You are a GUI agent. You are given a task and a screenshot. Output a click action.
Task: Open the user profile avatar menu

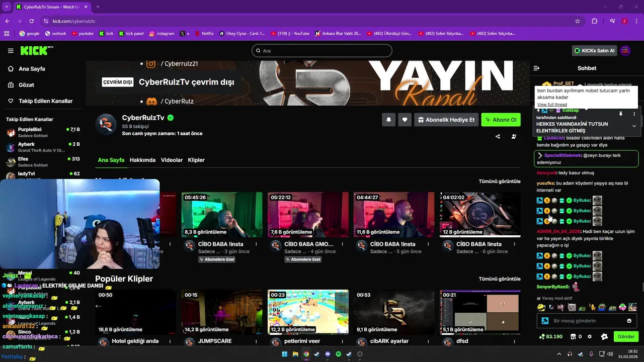click(625, 51)
